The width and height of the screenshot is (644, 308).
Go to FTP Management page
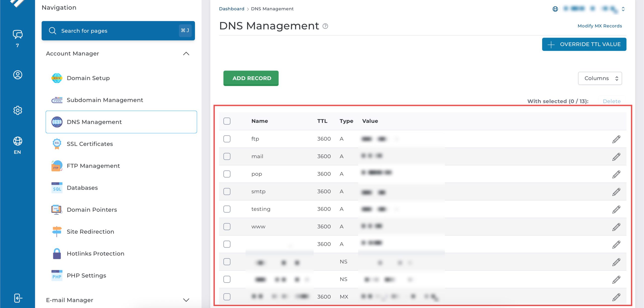point(93,166)
